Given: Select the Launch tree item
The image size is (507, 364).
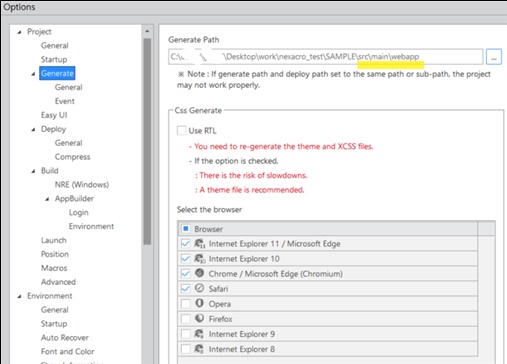Looking at the screenshot, I should pyautogui.click(x=54, y=240).
